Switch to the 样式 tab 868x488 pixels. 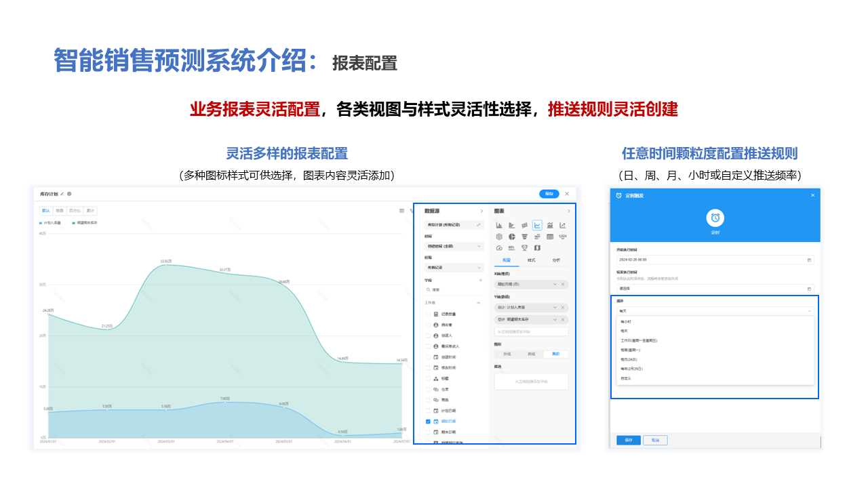click(532, 260)
